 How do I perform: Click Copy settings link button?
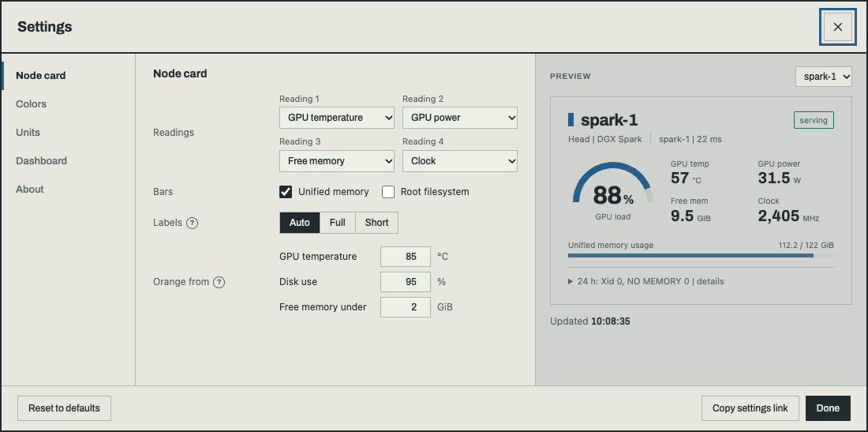750,408
